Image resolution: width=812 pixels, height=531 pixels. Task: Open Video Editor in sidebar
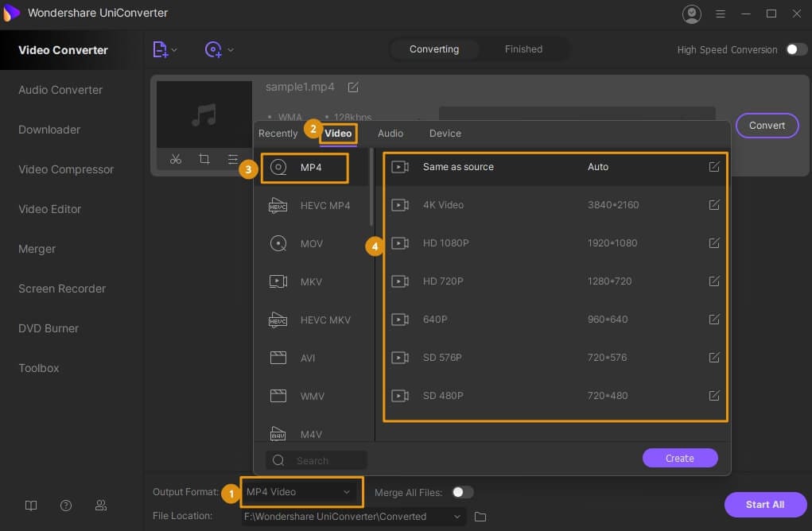(x=50, y=210)
